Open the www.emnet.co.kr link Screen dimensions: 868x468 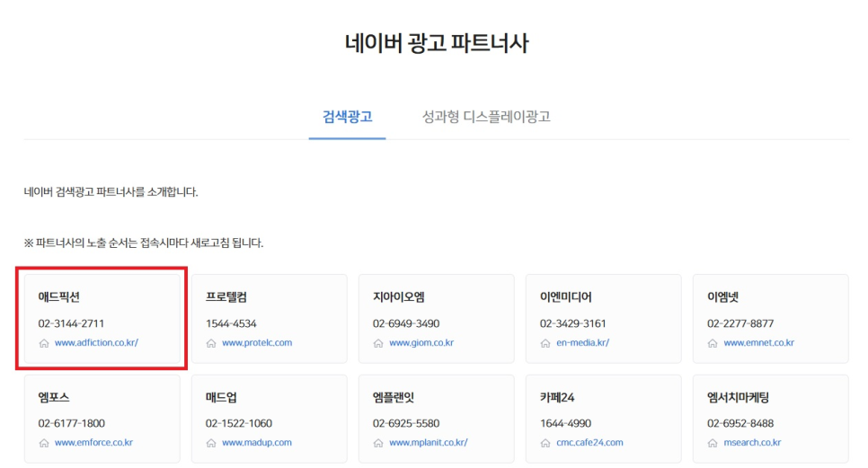(x=758, y=342)
